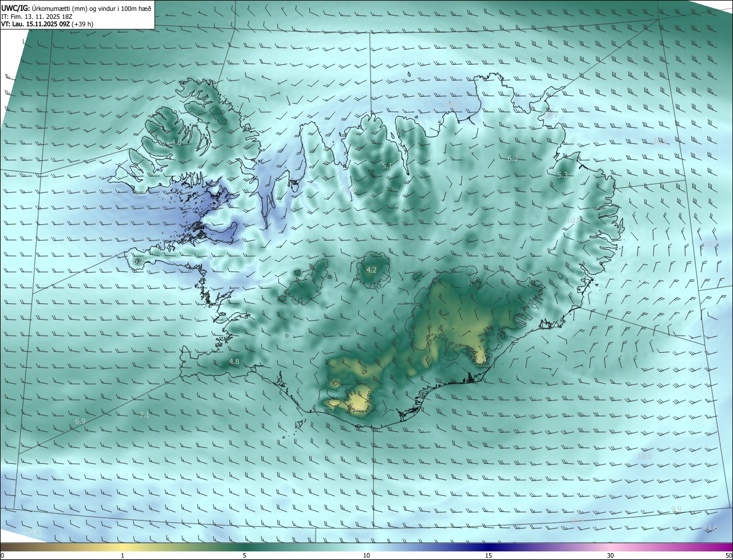Click the 0 tick on the colour scale

[x=2, y=555]
